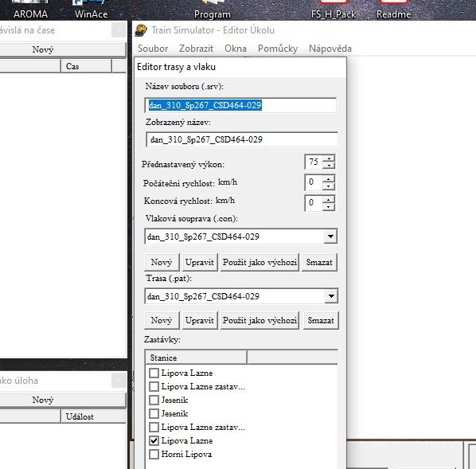The width and height of the screenshot is (476, 469).
Task: Open the Pomůcky menu
Action: click(278, 49)
